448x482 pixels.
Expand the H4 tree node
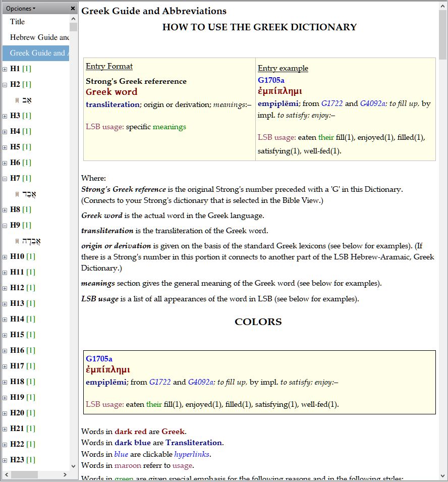(x=5, y=132)
